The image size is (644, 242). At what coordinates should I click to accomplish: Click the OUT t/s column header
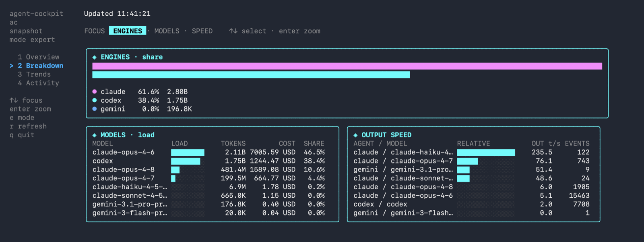pyautogui.click(x=546, y=144)
